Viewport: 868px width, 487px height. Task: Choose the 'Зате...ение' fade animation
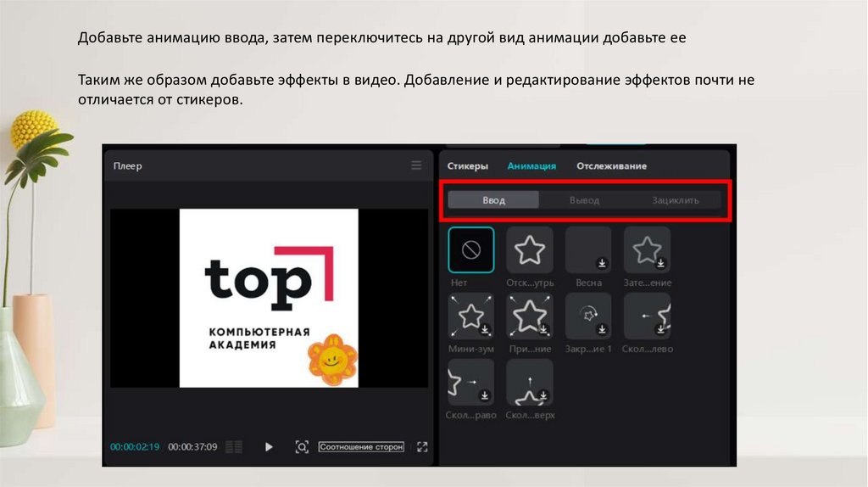tap(647, 250)
